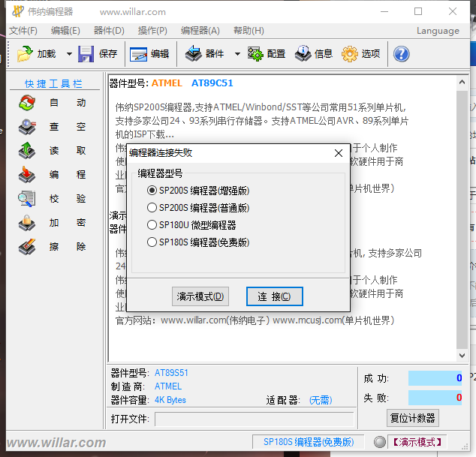Image resolution: width=476 pixels, height=457 pixels.
Task: Click the info panel scrollbar down arrow
Action: pos(462,356)
